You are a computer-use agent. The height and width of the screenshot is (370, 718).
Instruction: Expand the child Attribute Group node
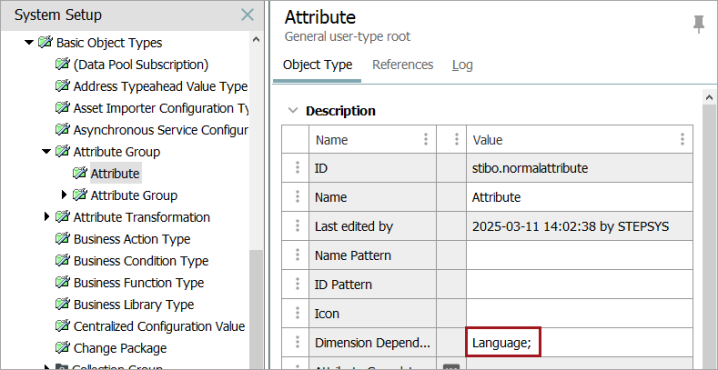click(64, 195)
